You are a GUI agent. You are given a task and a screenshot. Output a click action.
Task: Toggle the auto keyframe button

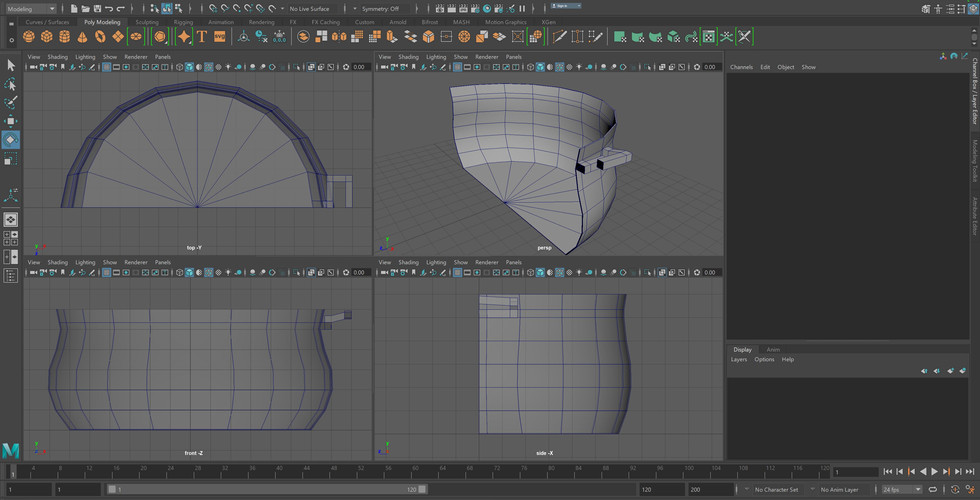[956, 490]
